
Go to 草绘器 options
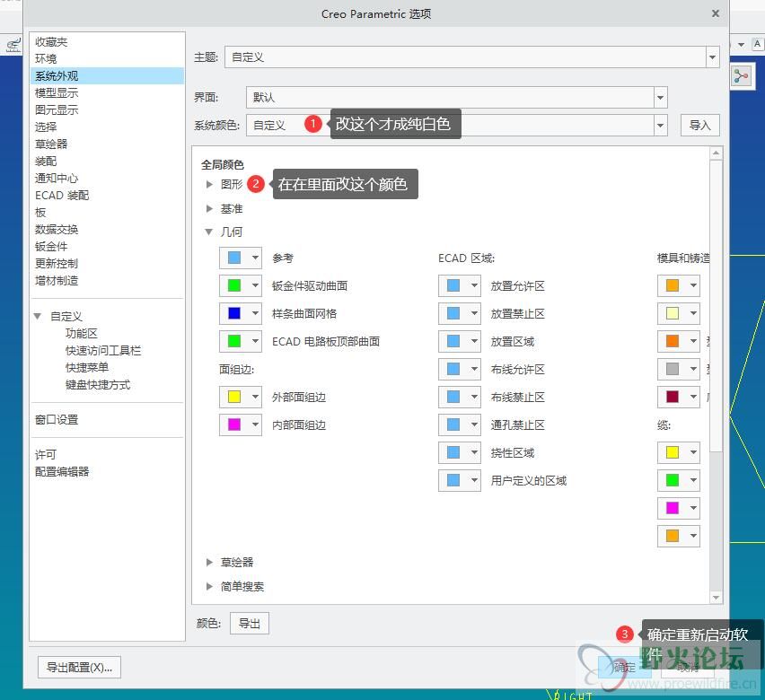coord(51,144)
